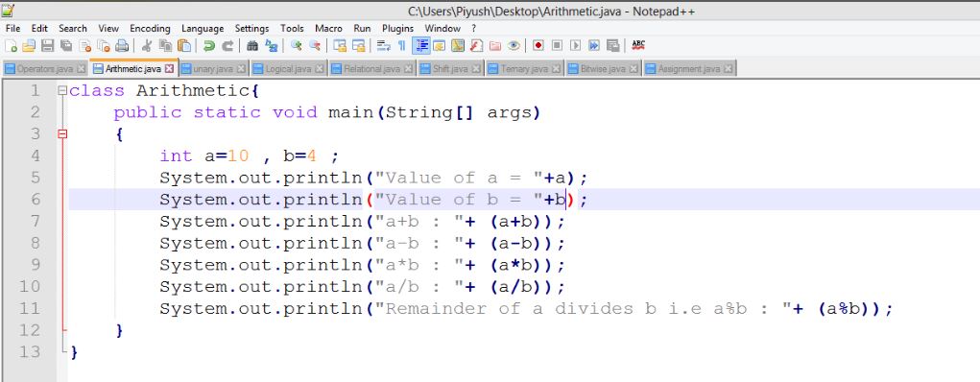Open the Language menu
The width and height of the screenshot is (980, 382).
[203, 28]
